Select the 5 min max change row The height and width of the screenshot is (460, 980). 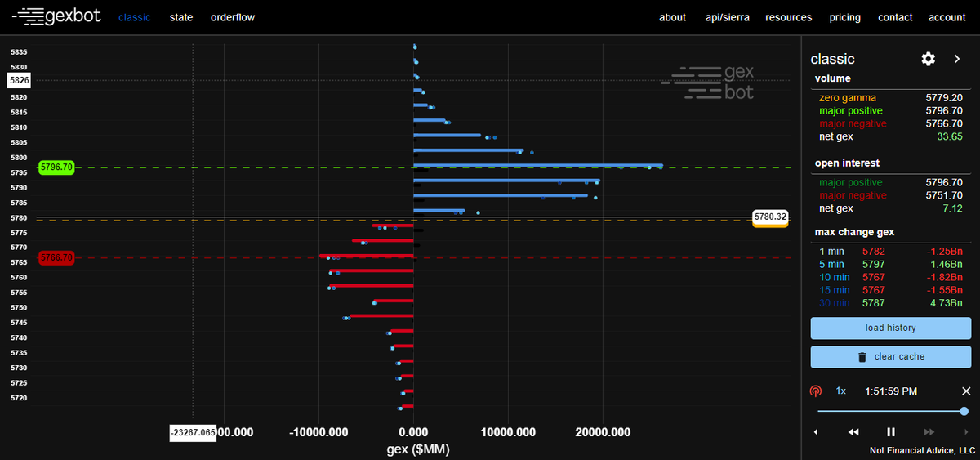click(x=890, y=264)
